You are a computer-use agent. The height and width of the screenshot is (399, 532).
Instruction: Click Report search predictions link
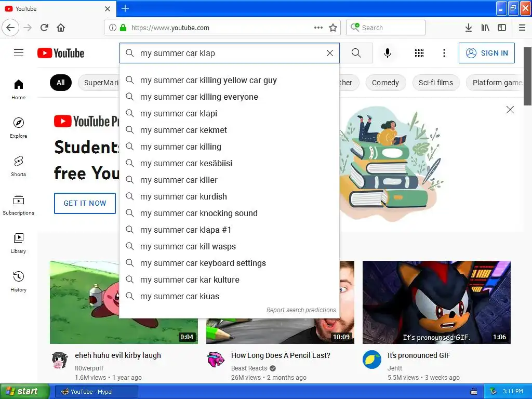[x=301, y=310]
